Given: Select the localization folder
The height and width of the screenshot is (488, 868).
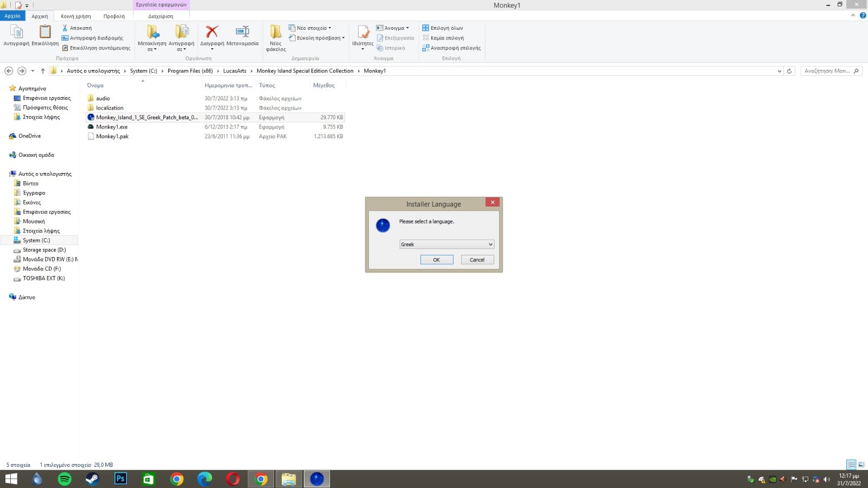Looking at the screenshot, I should (x=110, y=108).
